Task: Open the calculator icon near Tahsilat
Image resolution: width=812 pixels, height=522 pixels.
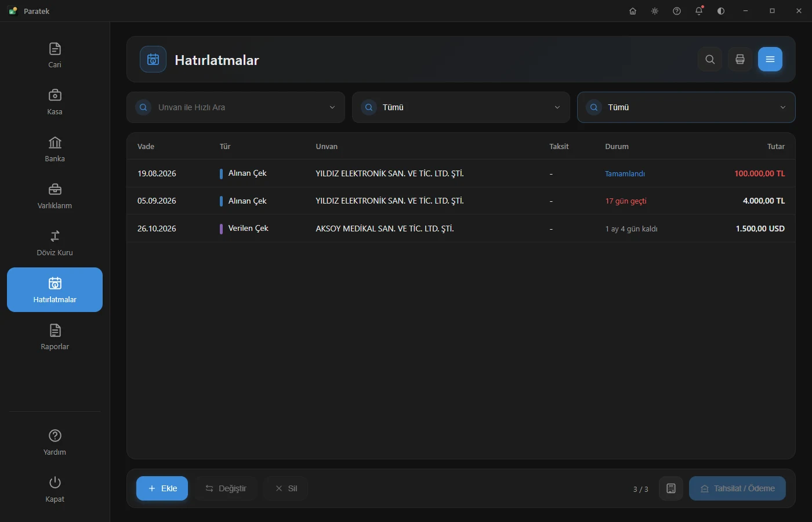Action: pyautogui.click(x=671, y=488)
